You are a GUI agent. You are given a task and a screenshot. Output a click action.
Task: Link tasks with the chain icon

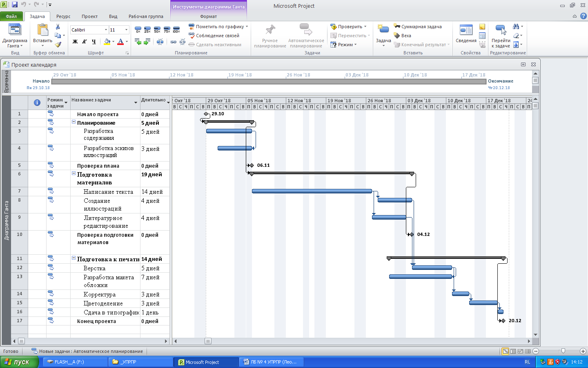pos(173,42)
